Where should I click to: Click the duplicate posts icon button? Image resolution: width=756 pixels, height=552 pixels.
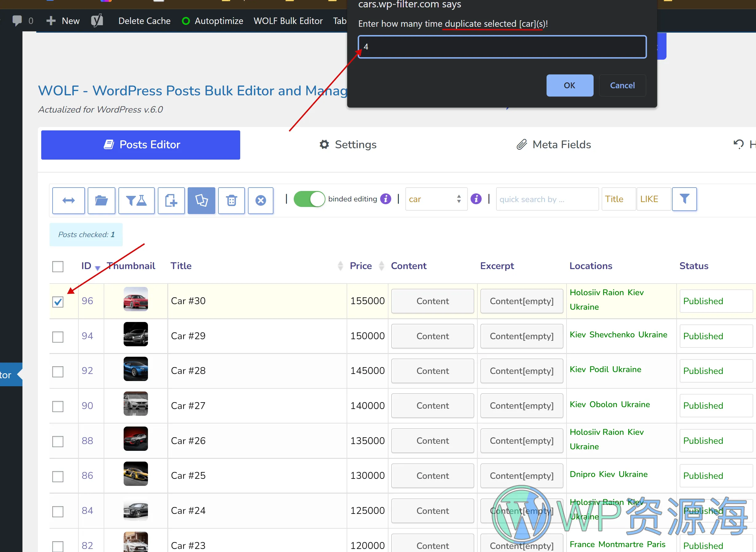click(201, 201)
